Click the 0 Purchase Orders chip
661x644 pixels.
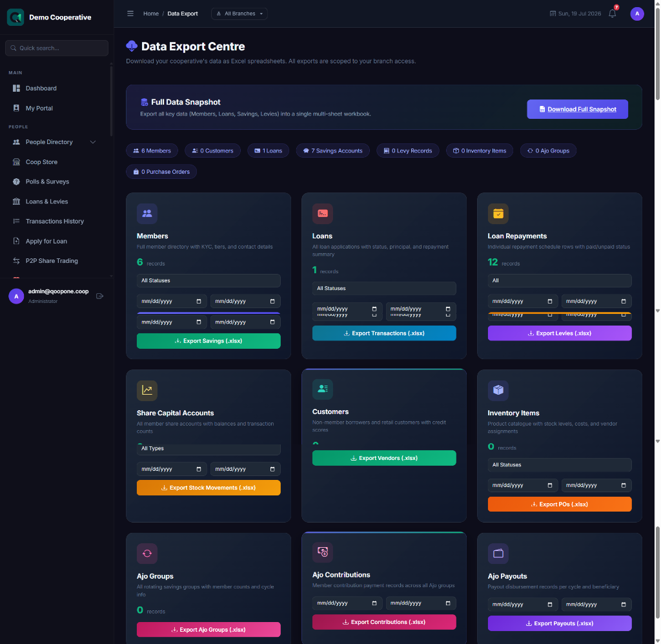click(x=161, y=172)
